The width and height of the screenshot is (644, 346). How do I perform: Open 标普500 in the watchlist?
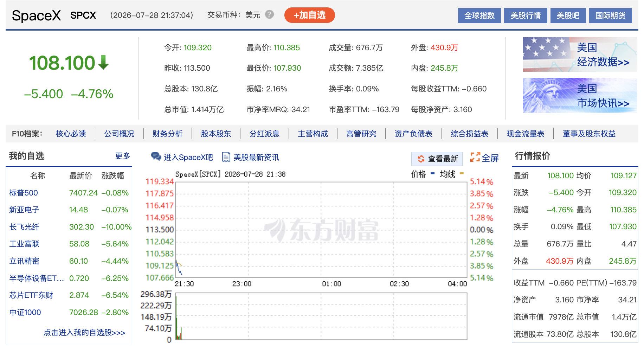[x=24, y=193]
